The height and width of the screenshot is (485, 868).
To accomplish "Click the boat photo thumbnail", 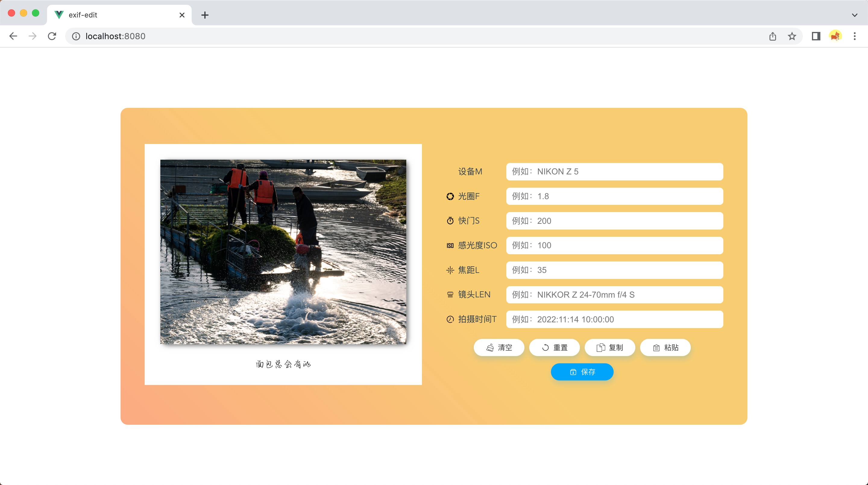I will point(283,252).
